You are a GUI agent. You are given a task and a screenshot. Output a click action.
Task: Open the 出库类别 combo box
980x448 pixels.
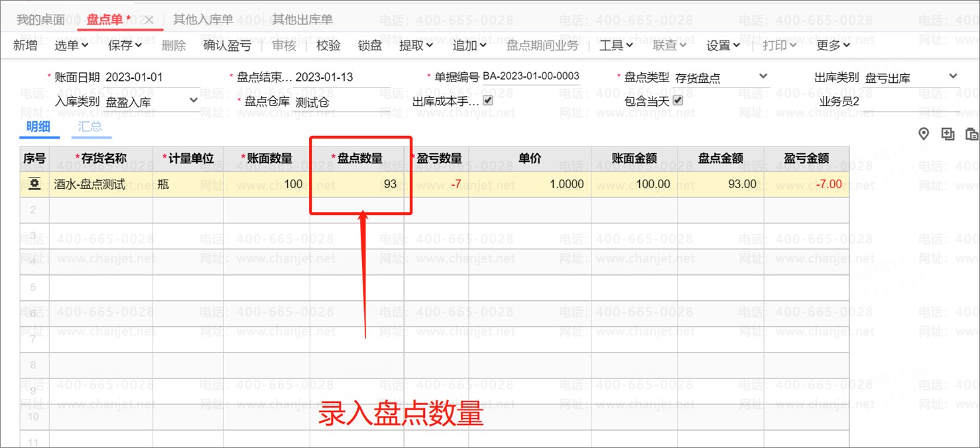(912, 78)
